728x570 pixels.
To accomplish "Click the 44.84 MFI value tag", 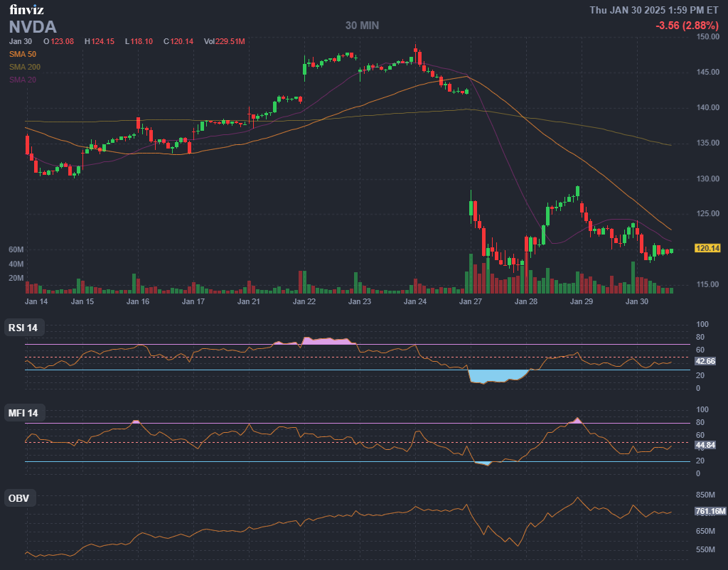I will click(705, 445).
